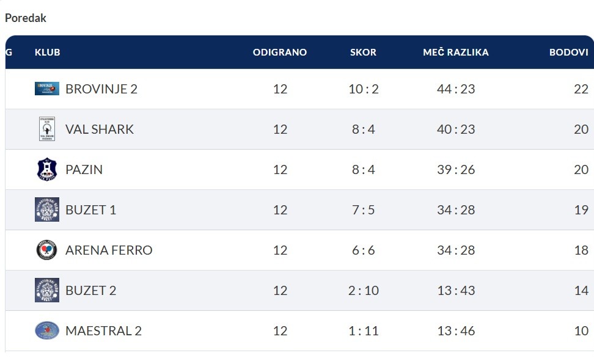Open the BROVINJE 2 club name
Image resolution: width=594 pixels, height=364 pixels.
(x=101, y=89)
